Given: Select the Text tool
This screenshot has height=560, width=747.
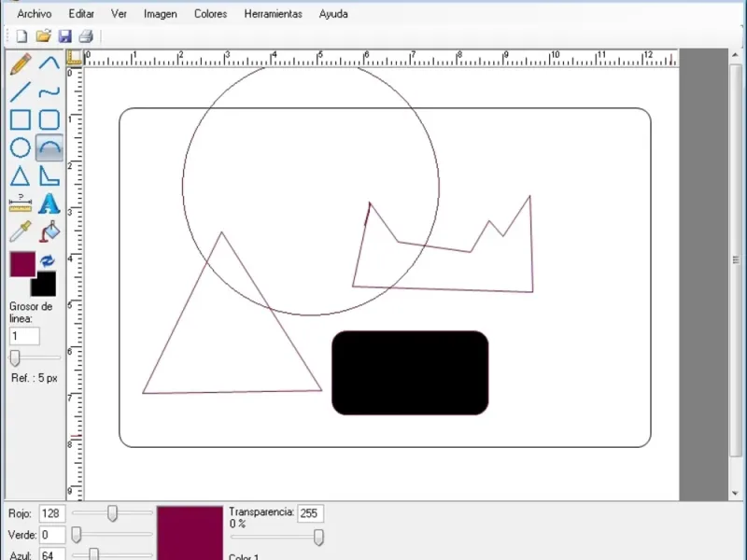Looking at the screenshot, I should [49, 203].
